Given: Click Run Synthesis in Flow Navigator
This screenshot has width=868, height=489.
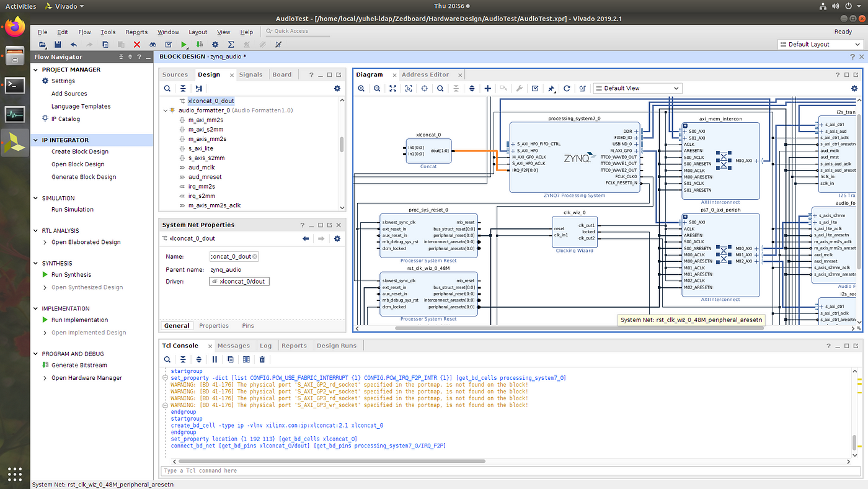Looking at the screenshot, I should click(71, 275).
